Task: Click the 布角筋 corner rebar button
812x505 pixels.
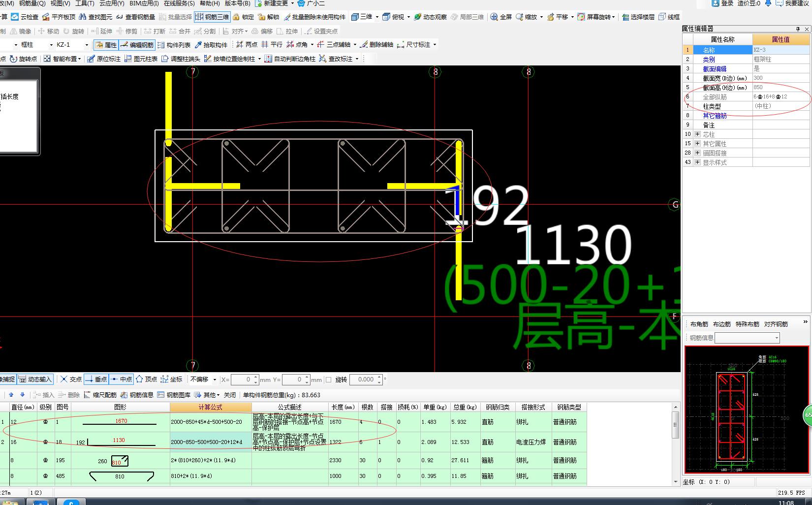Action: click(x=699, y=324)
